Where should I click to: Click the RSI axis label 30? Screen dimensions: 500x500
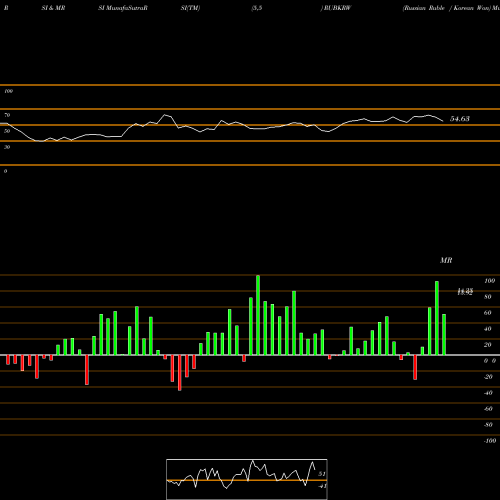[x=7, y=147]
